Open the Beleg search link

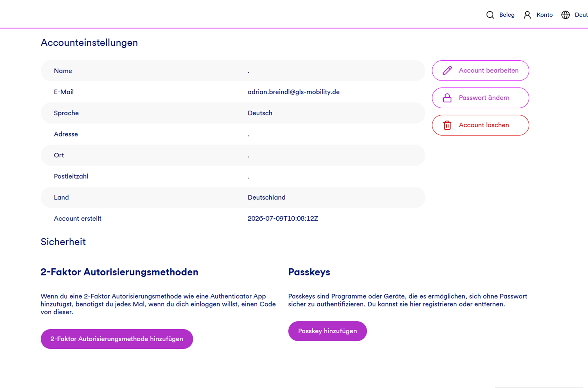tap(507, 15)
